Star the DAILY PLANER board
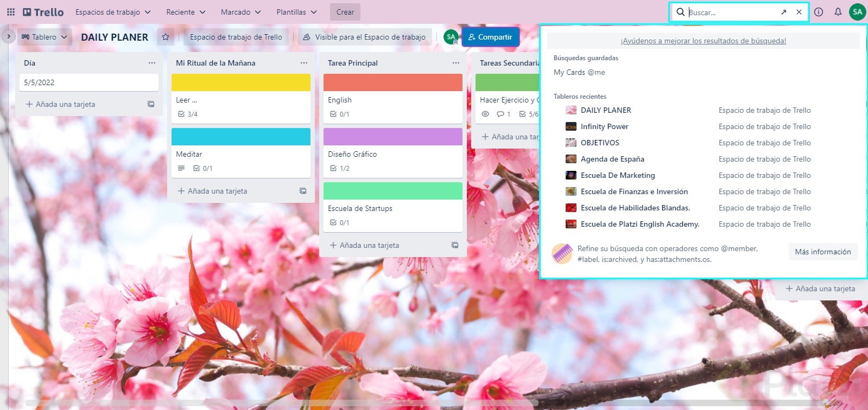The height and width of the screenshot is (410, 868). 166,37
